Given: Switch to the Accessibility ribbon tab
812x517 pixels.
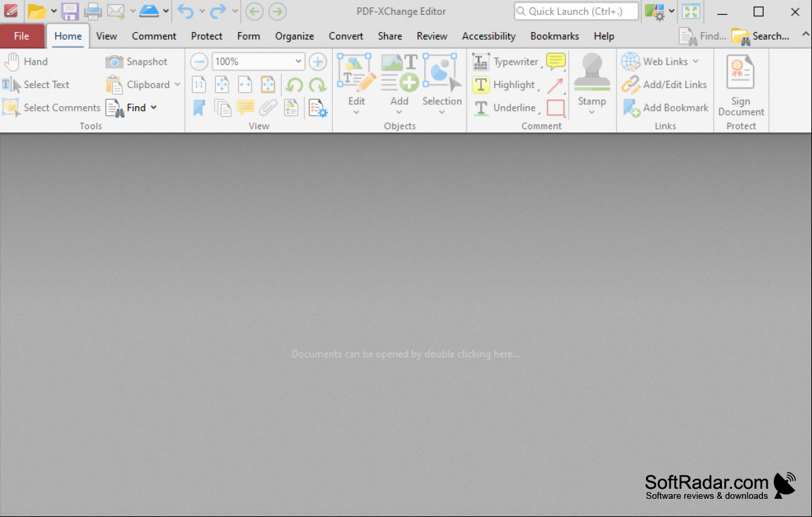Looking at the screenshot, I should 489,36.
